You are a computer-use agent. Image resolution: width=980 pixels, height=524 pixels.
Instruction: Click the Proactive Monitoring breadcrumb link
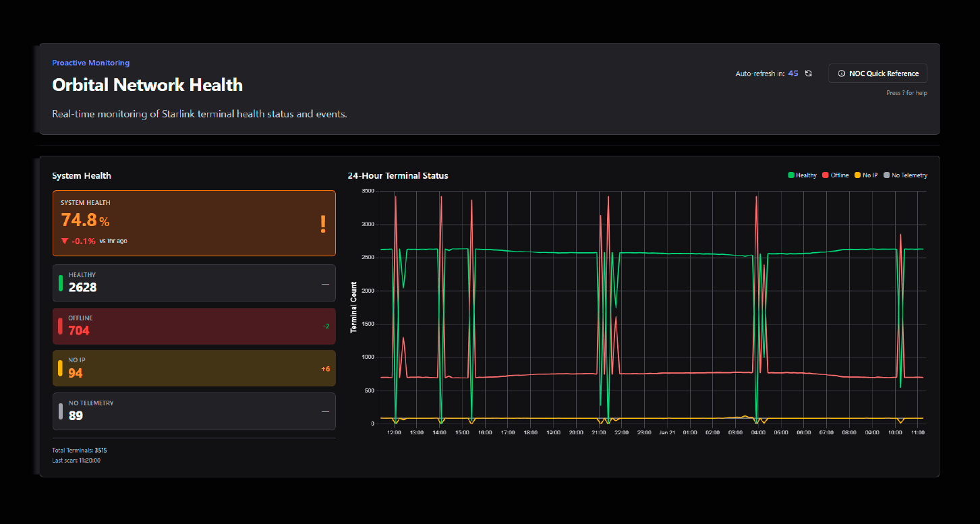click(x=90, y=63)
